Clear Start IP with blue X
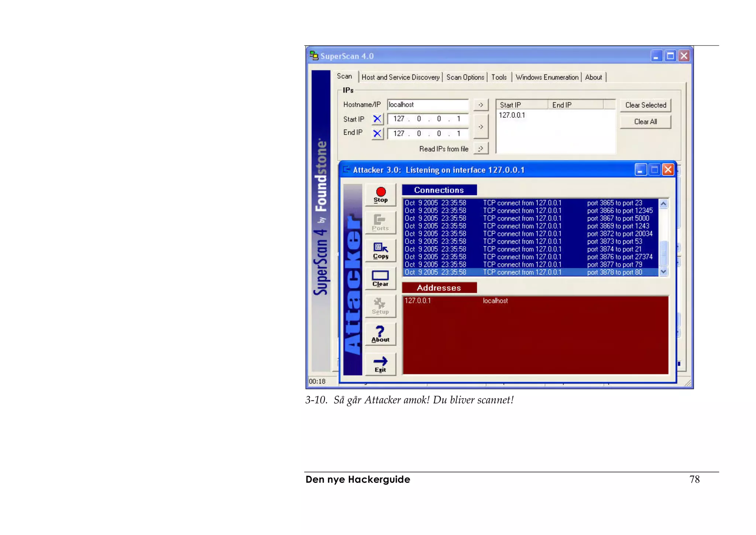Viewport: 756px width, 535px height. tap(377, 119)
